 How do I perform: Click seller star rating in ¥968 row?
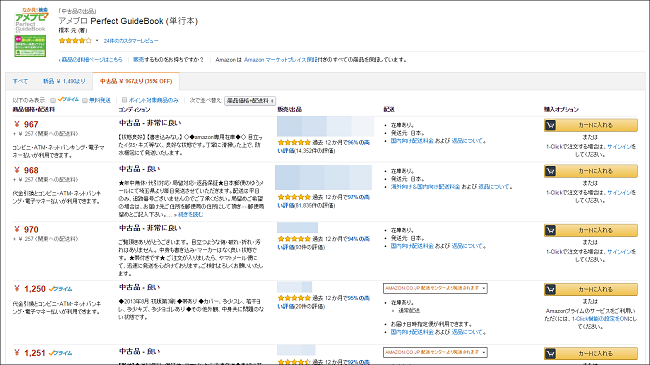pyautogui.click(x=294, y=197)
